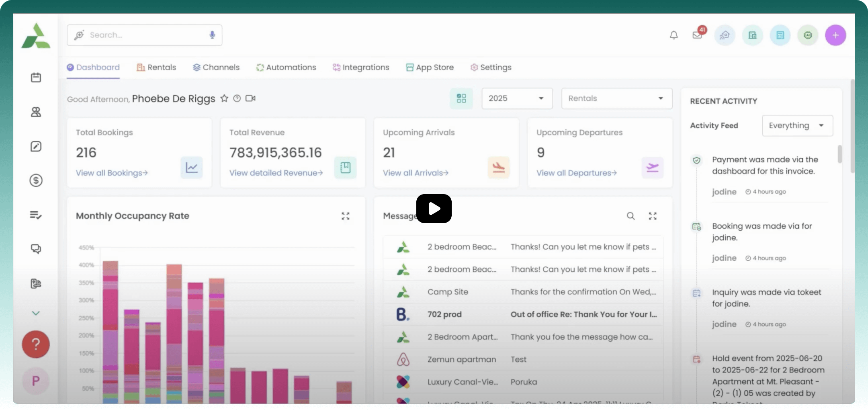868x416 pixels.
Task: Expand the Monthly Occupancy Rate chart fullscreen
Action: (x=346, y=216)
